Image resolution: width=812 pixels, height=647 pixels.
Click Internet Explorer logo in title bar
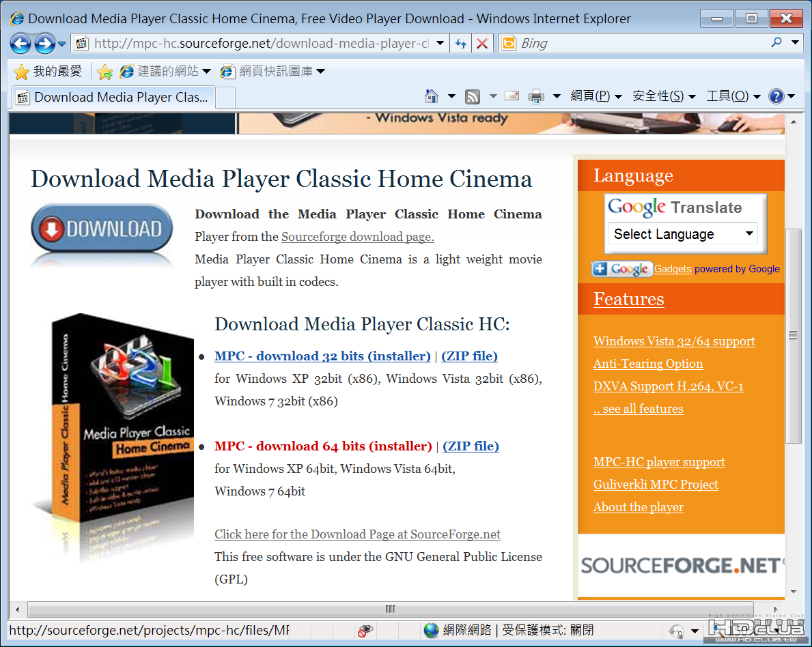17,18
